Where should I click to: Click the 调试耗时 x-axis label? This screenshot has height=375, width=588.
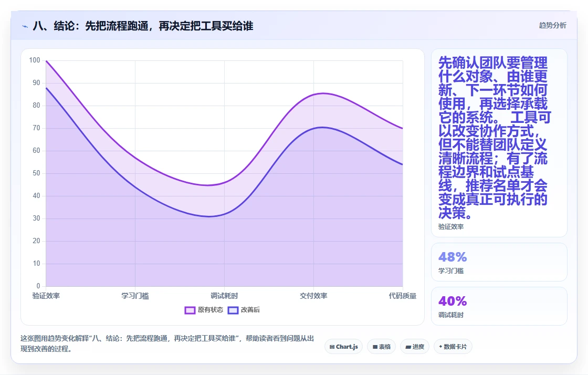(x=224, y=296)
